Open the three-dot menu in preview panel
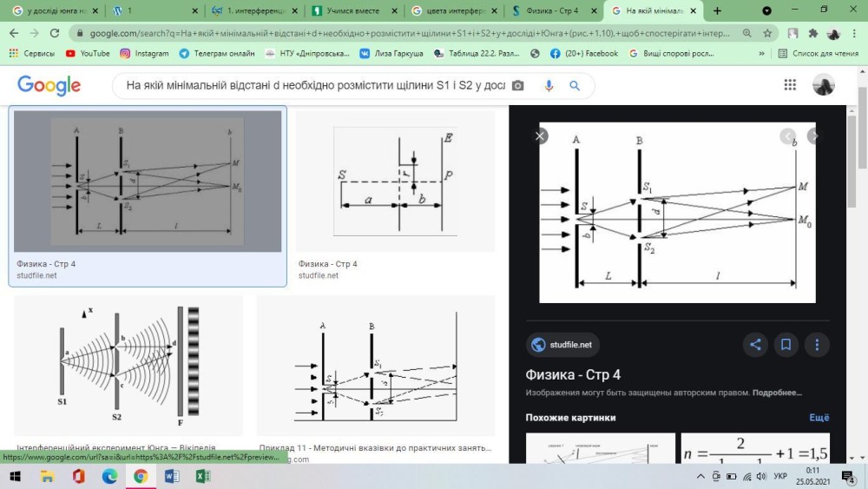 817,345
